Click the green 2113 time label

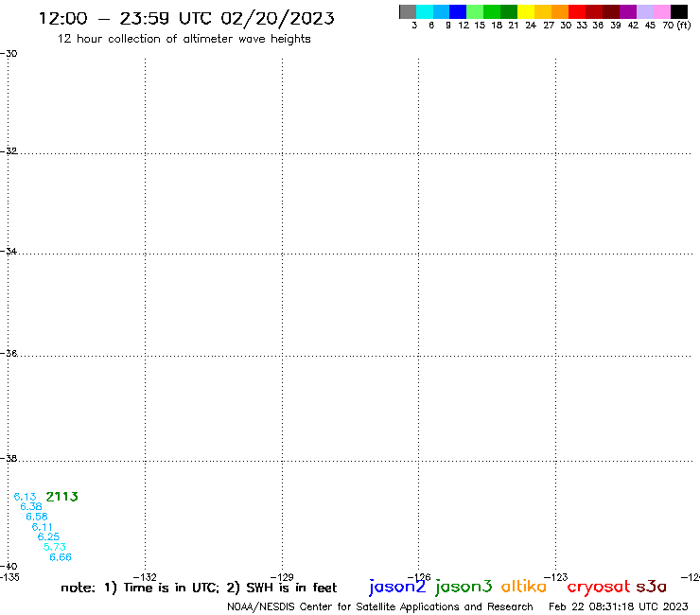[x=62, y=497]
